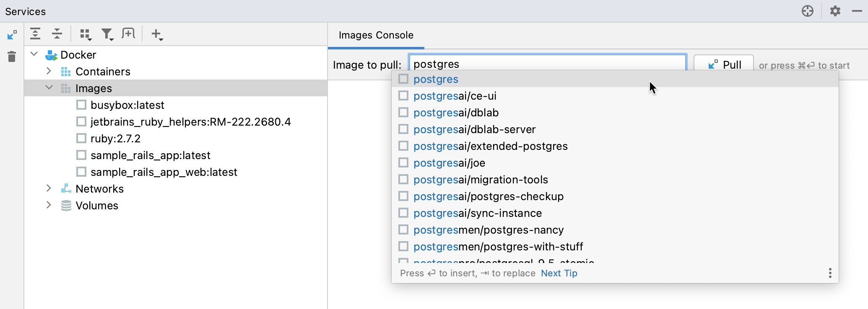Image resolution: width=868 pixels, height=309 pixels.
Task: Filter the services tree
Action: pos(107,33)
